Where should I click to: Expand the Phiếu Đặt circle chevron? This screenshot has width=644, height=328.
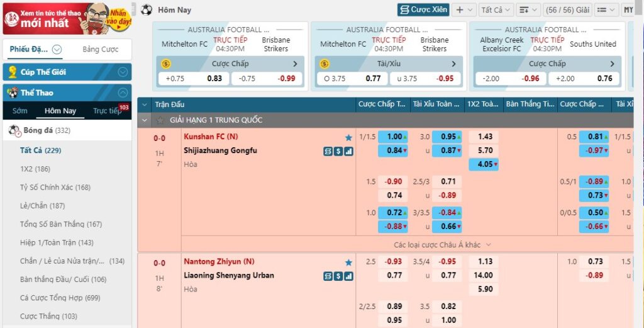pyautogui.click(x=57, y=49)
